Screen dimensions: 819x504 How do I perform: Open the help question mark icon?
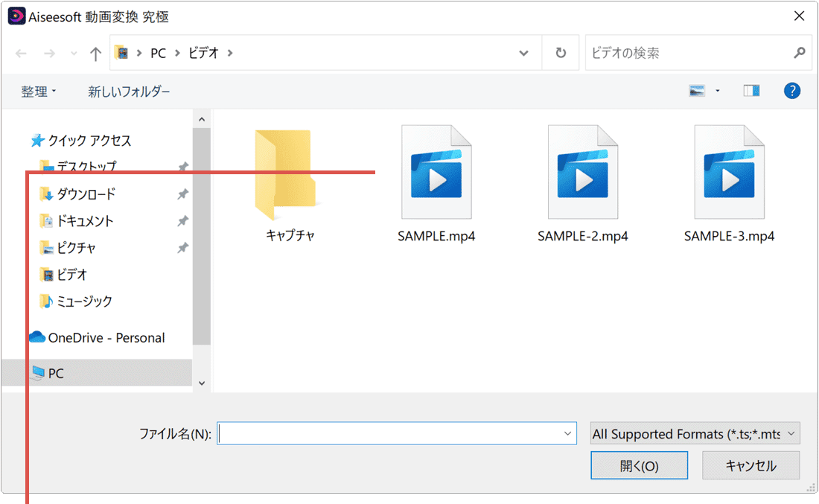791,91
